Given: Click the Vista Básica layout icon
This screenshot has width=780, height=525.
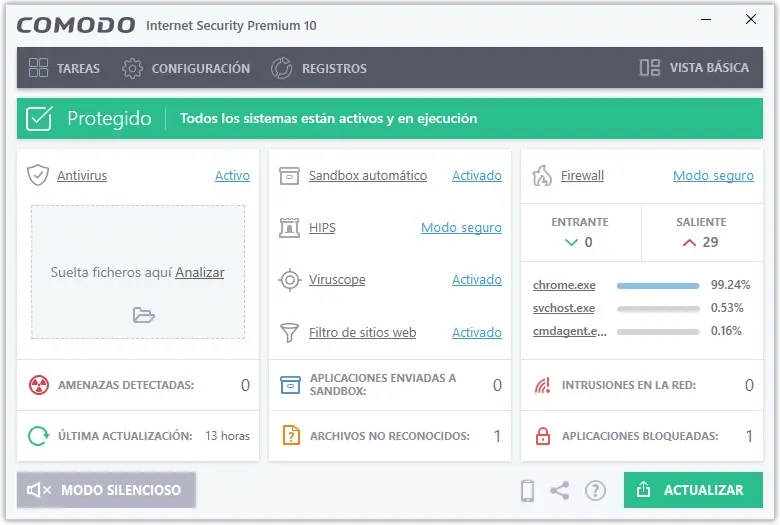Looking at the screenshot, I should click(x=650, y=68).
